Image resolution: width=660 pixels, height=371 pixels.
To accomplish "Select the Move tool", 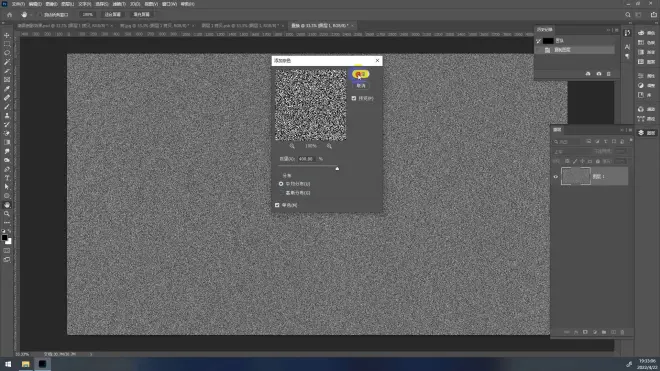I will (x=7, y=35).
